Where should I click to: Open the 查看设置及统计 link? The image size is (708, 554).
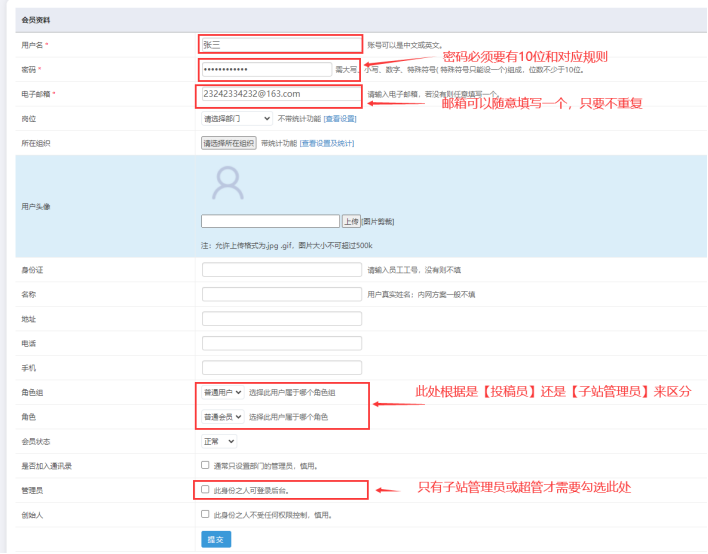326,143
